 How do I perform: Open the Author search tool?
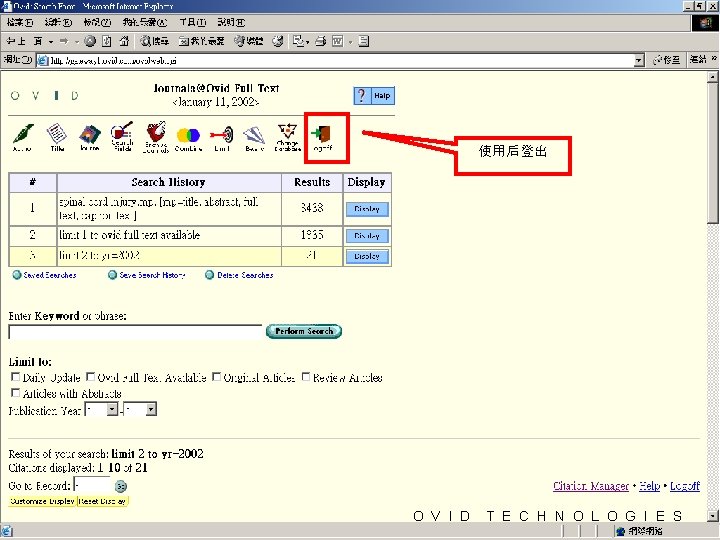click(22, 137)
